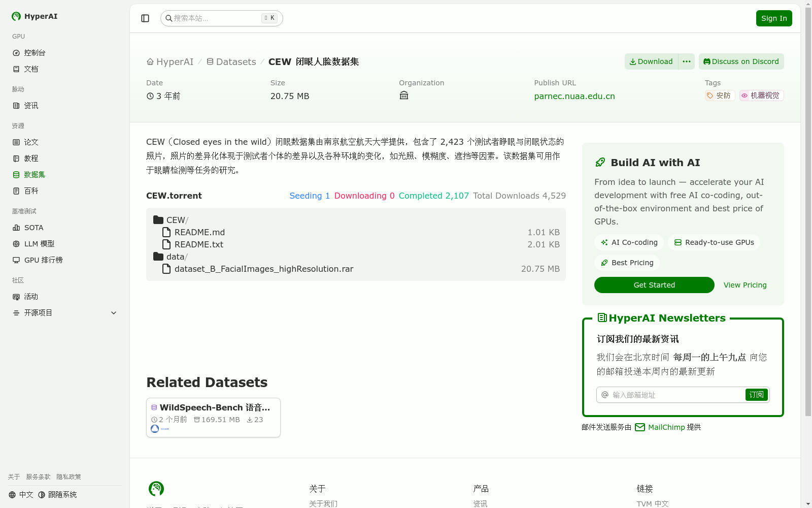
Task: Click the 订阅 subscribe button
Action: [756, 395]
